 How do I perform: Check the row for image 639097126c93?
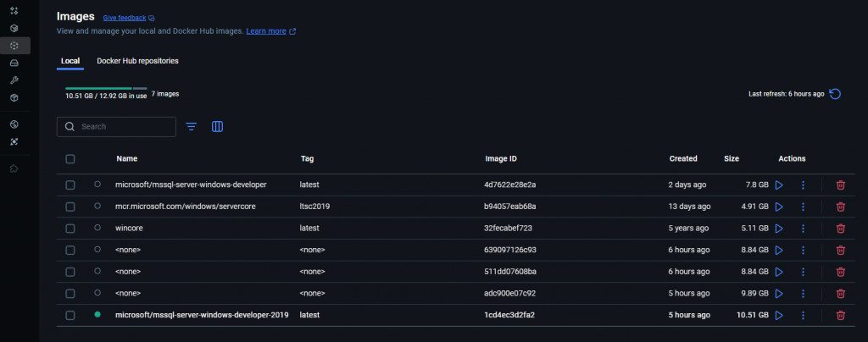tap(70, 251)
